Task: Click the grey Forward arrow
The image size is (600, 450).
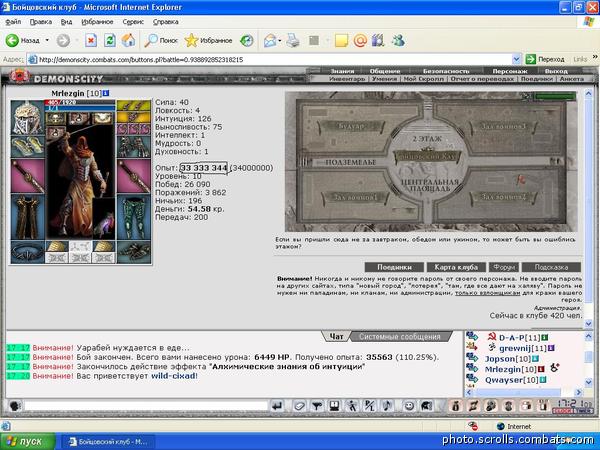Action: click(x=63, y=41)
